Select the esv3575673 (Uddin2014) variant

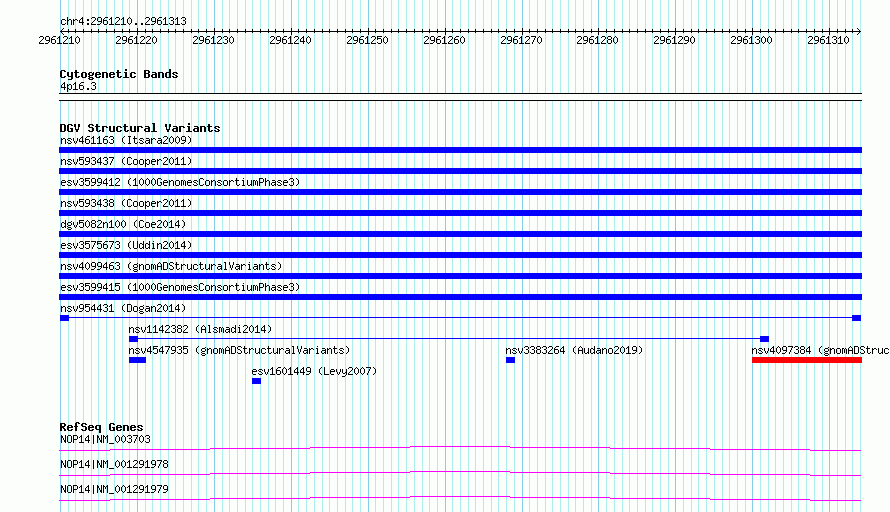126,245
